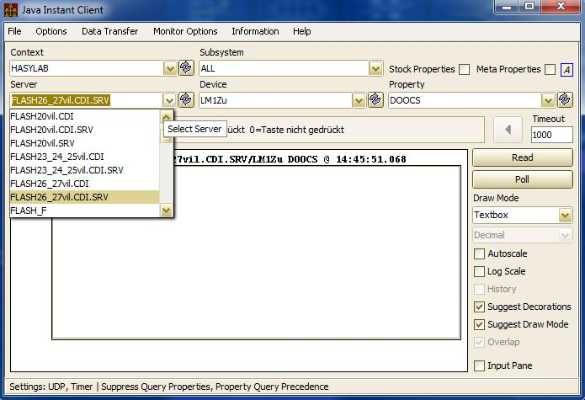The width and height of the screenshot is (585, 400).
Task: Click the refresh icon beside the Property field
Action: (x=565, y=100)
